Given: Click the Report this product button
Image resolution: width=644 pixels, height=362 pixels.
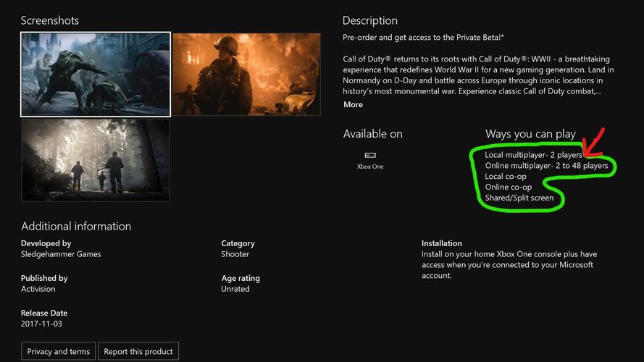Looking at the screenshot, I should pos(138,351).
